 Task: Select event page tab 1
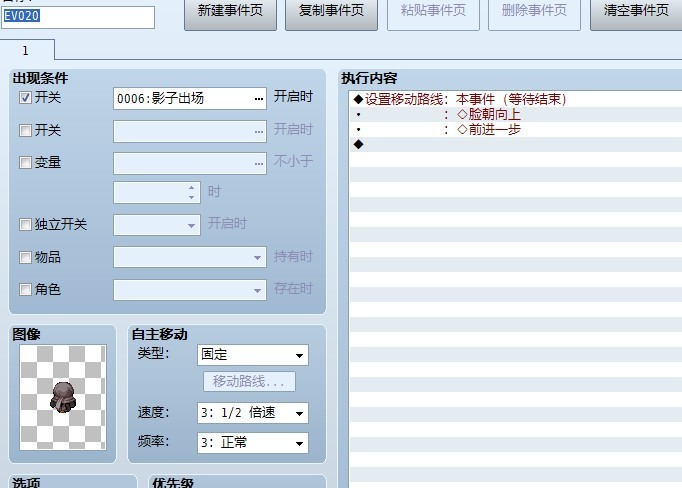click(27, 50)
